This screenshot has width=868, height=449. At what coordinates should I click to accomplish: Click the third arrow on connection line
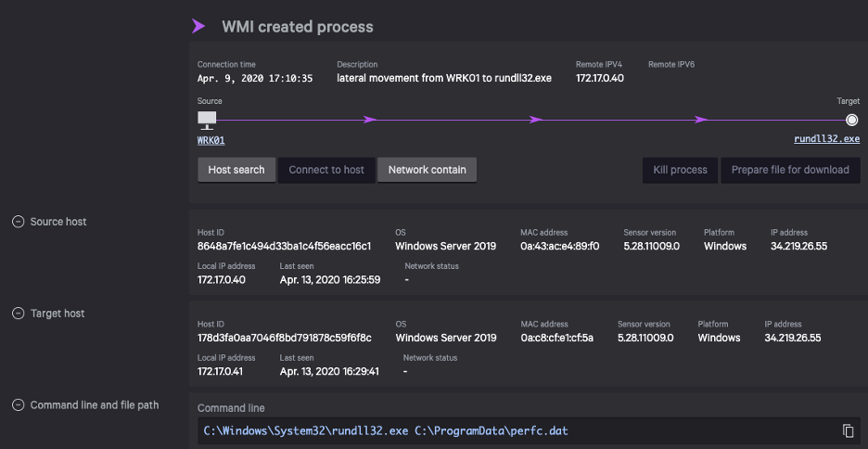[701, 120]
